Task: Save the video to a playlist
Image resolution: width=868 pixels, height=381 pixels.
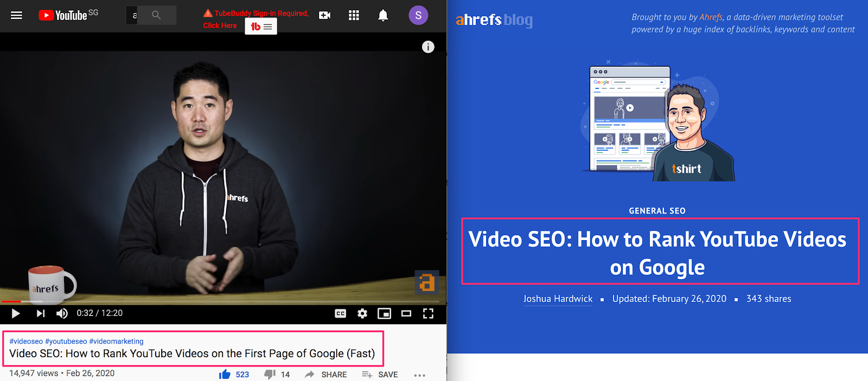Action: pos(380,374)
